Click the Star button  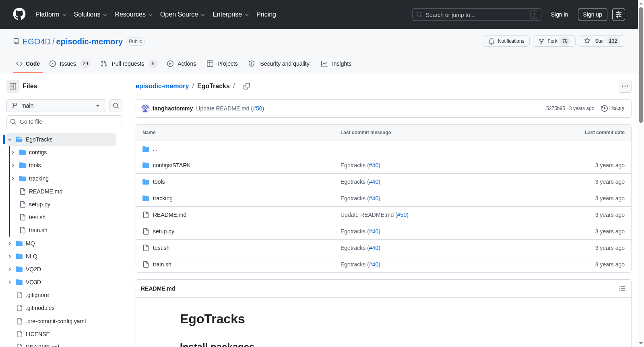click(602, 41)
